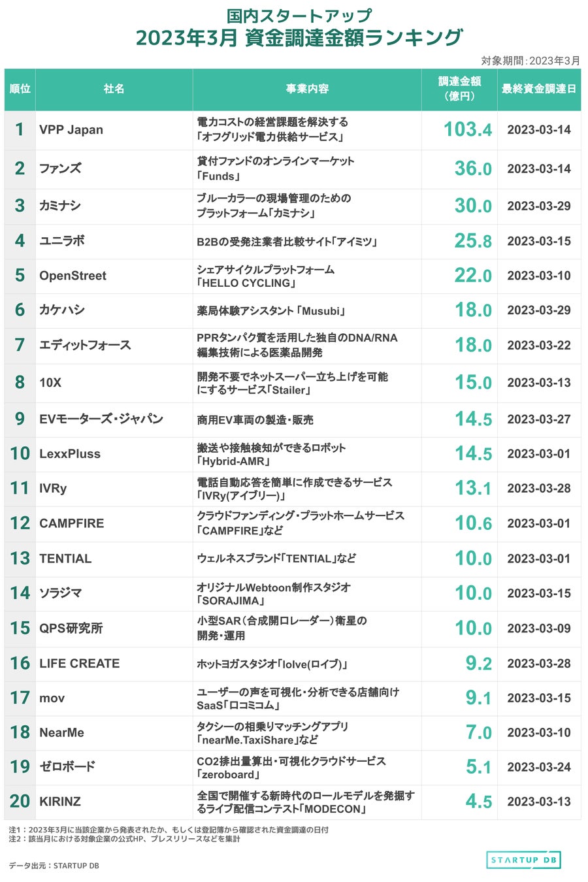Click the 最終資金調達日 column header
Viewport: 588px width, 882px height.
pyautogui.click(x=539, y=88)
